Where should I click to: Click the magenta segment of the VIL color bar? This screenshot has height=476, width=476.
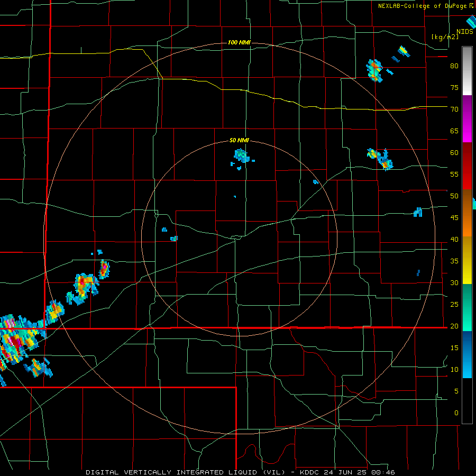pos(467,118)
